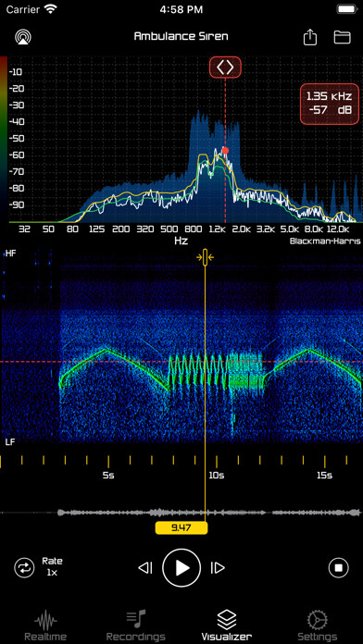363x644 pixels.
Task: Start playback with the Play button
Action: pyautogui.click(x=181, y=568)
